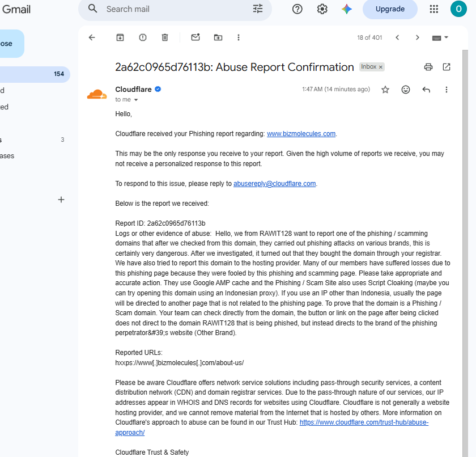Screen dimensions: 476x457
Task: Open Cloudflare trust-hub abuse-approach link
Action: 364,422
